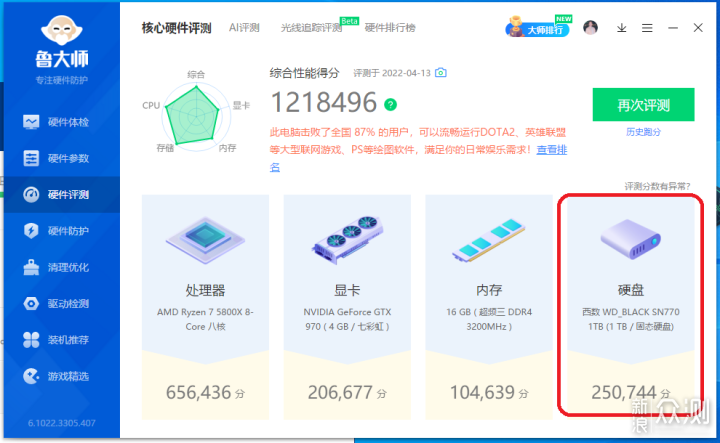Click the green 再次评测 button
The image size is (720, 443).
click(x=643, y=105)
